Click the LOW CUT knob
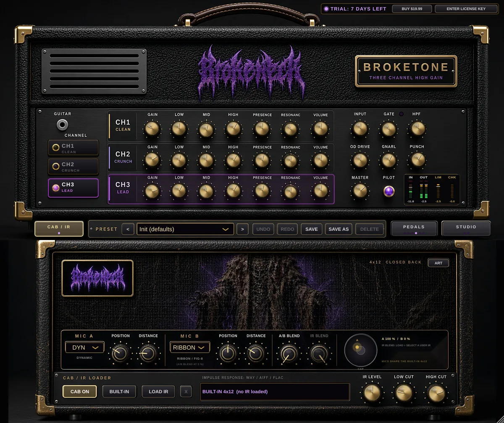Viewport: 504px width, 423px height. (404, 393)
